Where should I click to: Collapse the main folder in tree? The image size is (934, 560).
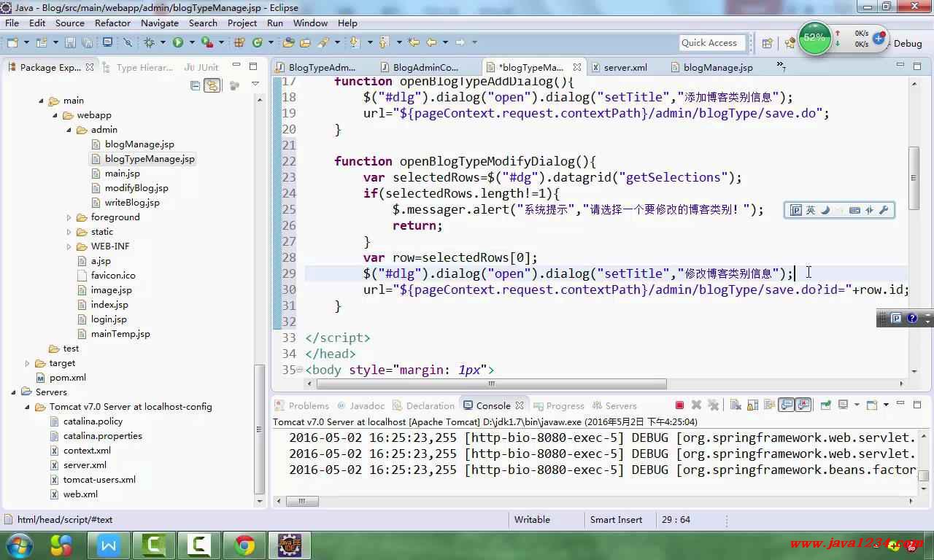coord(42,101)
